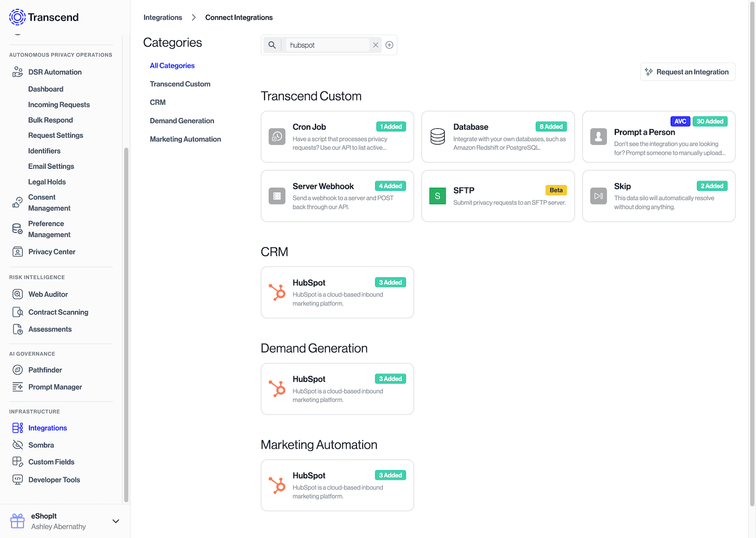Click the Transcend logo
Image resolution: width=756 pixels, height=538 pixels.
point(17,17)
